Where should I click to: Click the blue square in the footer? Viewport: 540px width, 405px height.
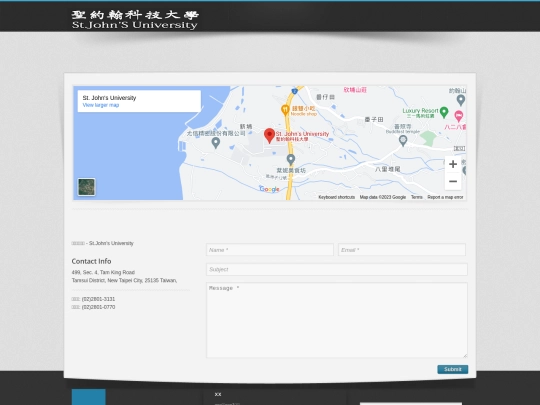pyautogui.click(x=89, y=397)
